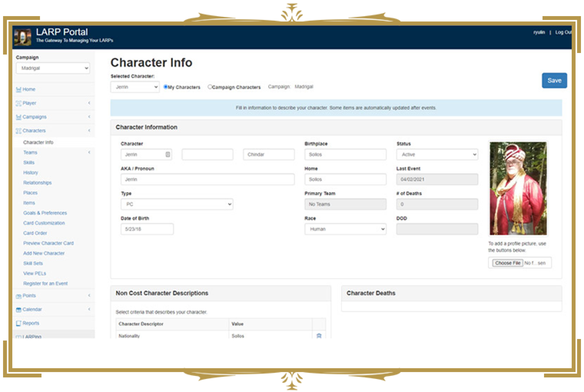
Task: Open the Selected Character dropdown
Action: point(135,87)
